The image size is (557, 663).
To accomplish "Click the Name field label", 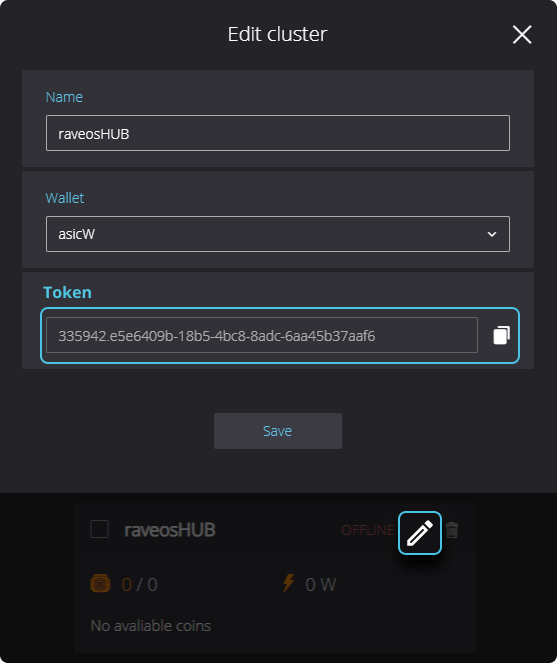I will coord(64,97).
